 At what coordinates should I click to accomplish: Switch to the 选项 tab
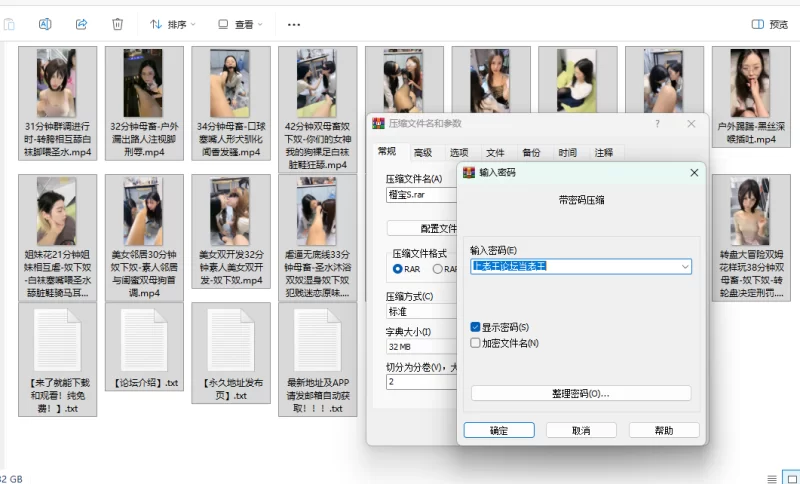[459, 152]
